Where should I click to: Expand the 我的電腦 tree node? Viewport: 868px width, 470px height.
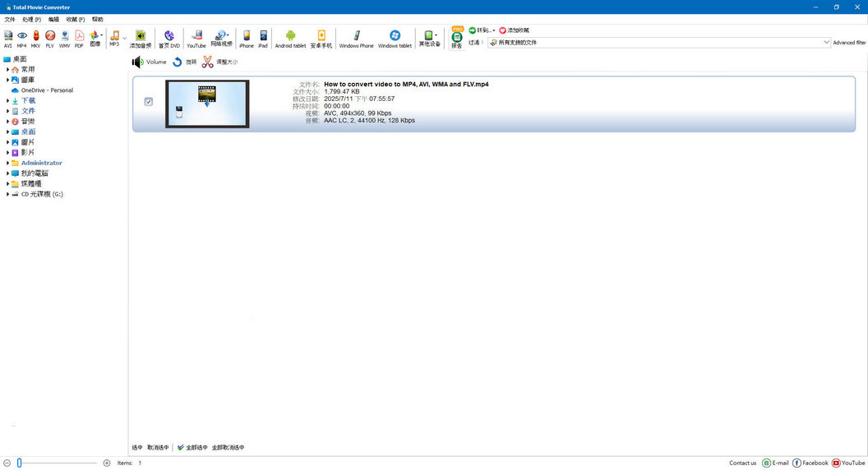coord(7,173)
